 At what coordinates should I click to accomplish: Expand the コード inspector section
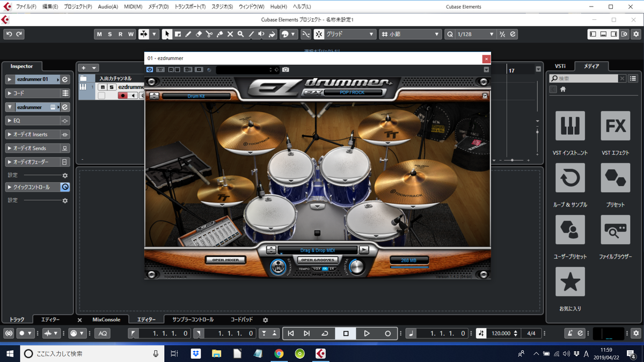(x=38, y=93)
